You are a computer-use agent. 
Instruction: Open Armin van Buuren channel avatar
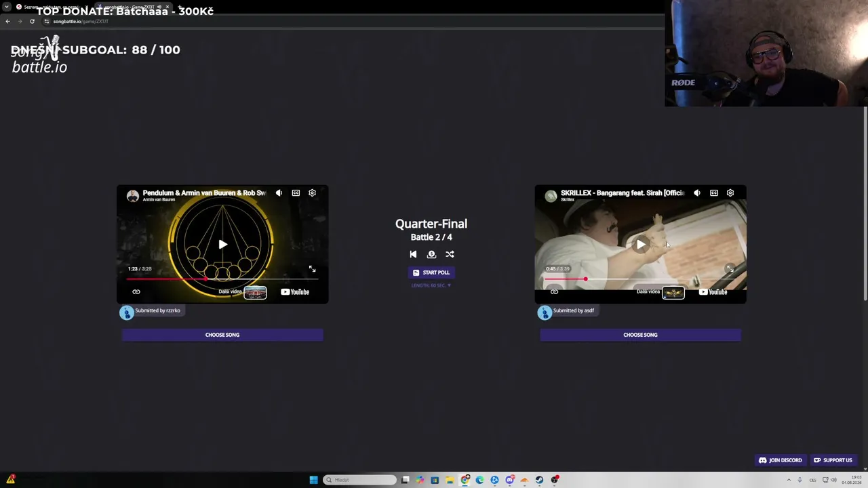coord(133,196)
